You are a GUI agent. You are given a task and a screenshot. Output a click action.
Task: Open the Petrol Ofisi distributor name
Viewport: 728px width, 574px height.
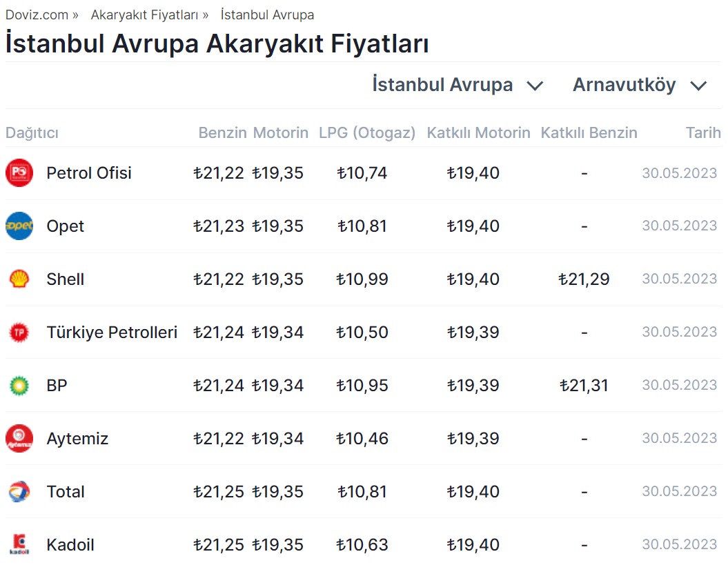pos(89,173)
